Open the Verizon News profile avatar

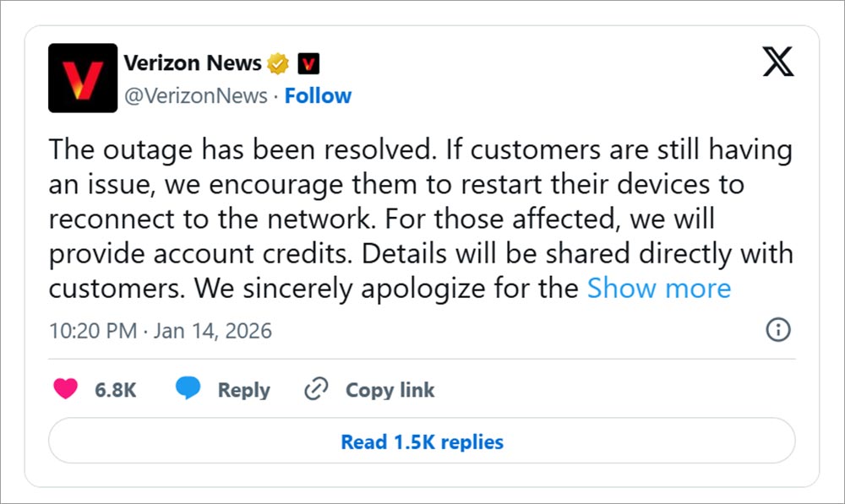coord(83,78)
